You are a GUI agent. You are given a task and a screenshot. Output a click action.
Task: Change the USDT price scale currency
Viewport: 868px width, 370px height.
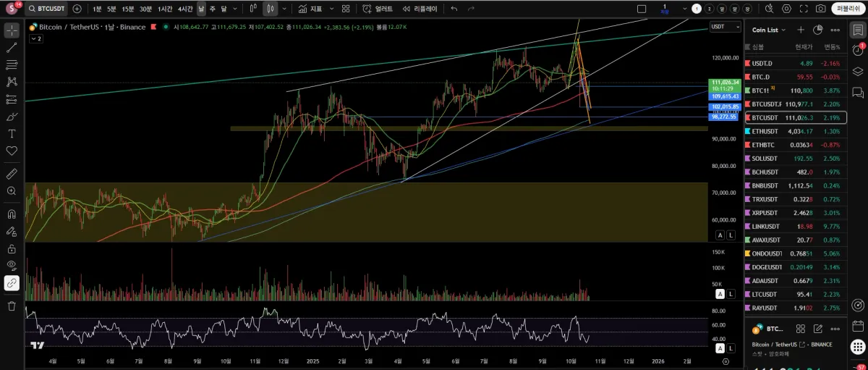click(726, 27)
